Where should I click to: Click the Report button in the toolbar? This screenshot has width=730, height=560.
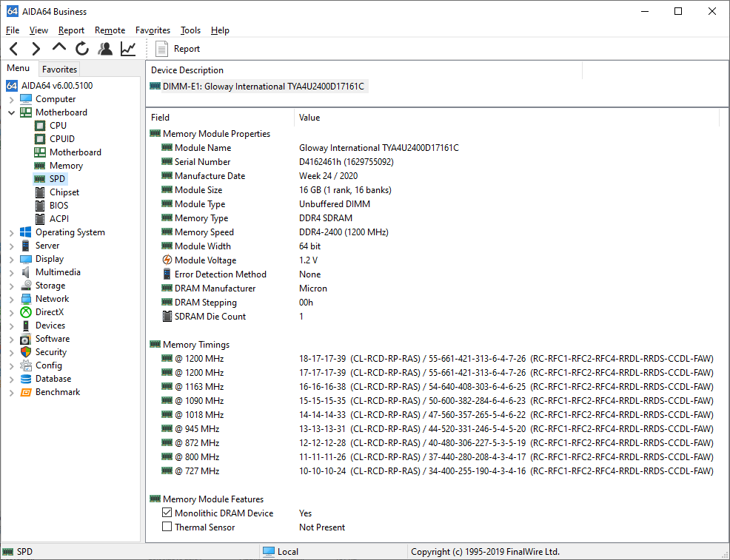coord(178,49)
